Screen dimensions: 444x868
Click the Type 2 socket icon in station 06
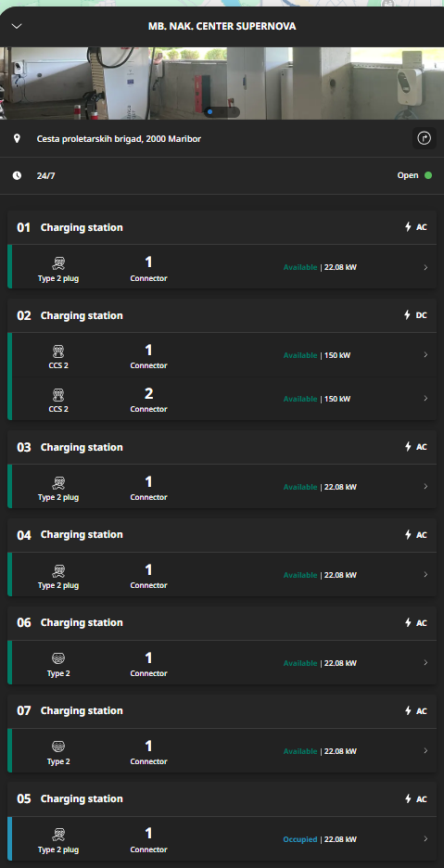(58, 658)
